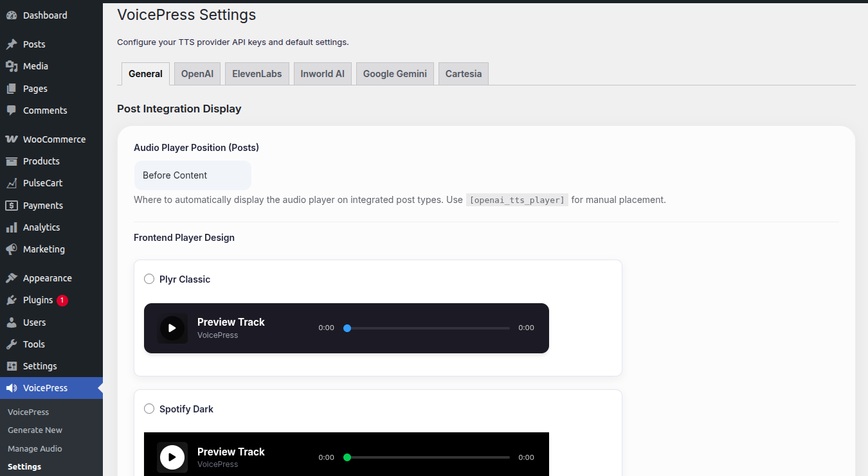
Task: Click the Dashboard gauge icon
Action: [12, 15]
